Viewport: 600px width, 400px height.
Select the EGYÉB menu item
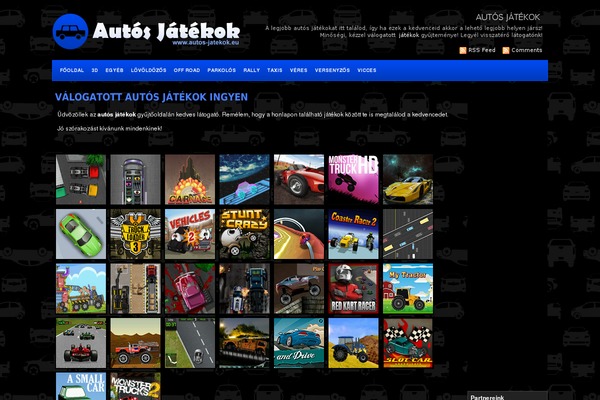(114, 70)
